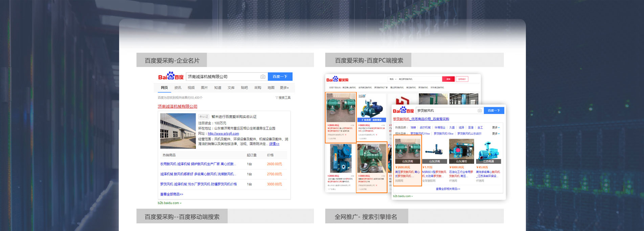Screen dimensions: 644x231
Task: Expand 更多 in the 相关品类 row
Action: coord(496,134)
